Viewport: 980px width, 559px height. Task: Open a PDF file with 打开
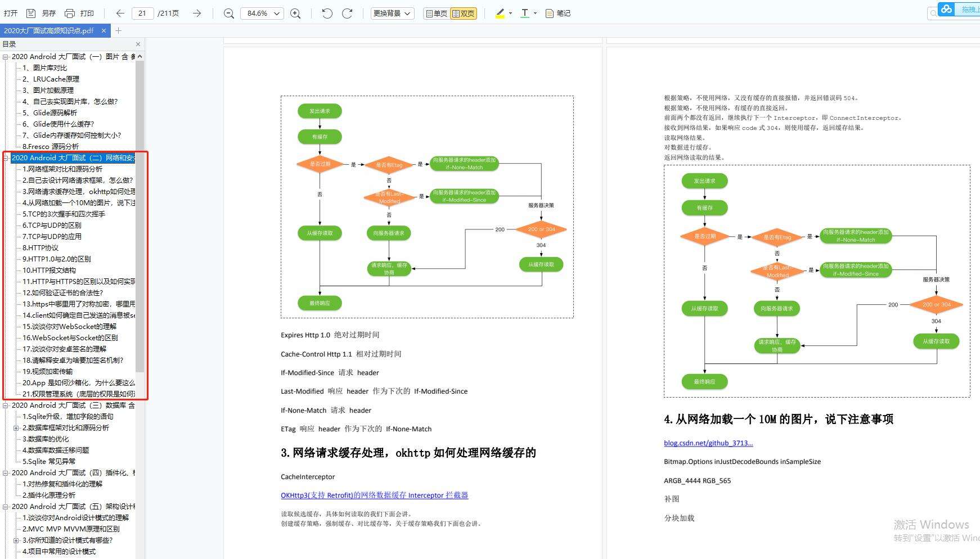point(10,12)
